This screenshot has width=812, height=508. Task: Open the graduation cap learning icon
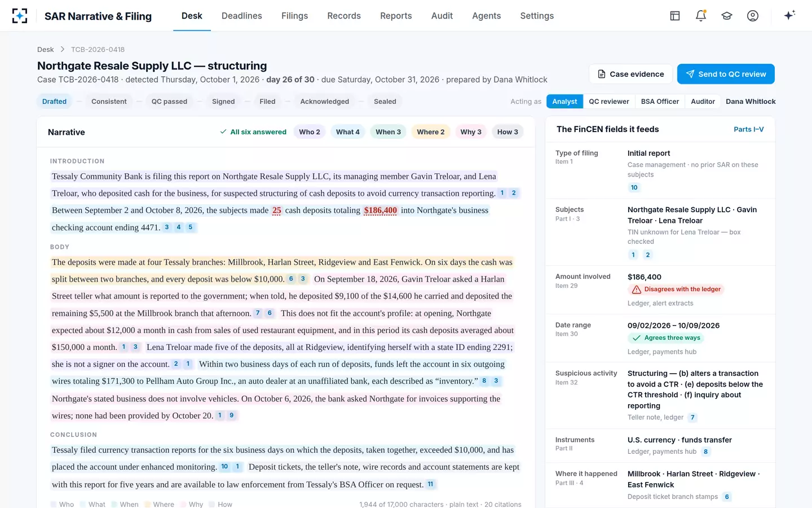pyautogui.click(x=727, y=16)
